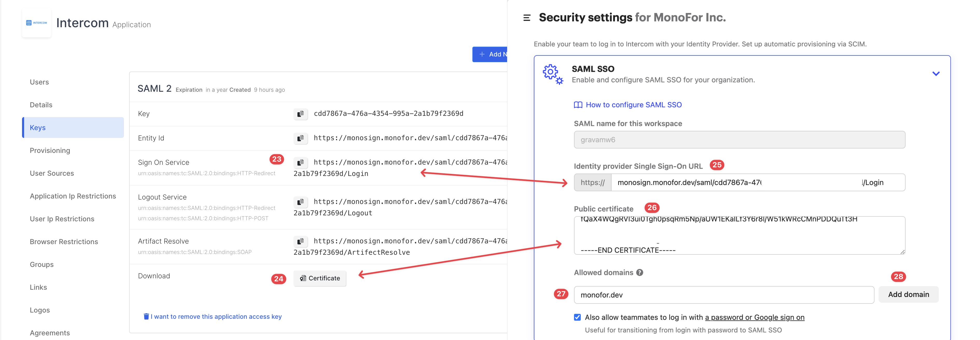Screen dimensions: 980x340
Task: Copy the Sign On Service URL
Action: click(300, 162)
